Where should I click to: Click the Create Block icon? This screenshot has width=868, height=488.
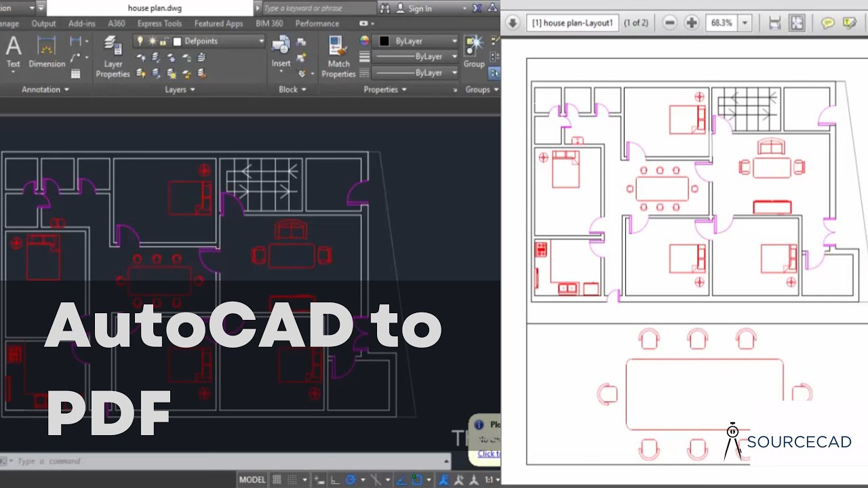(x=301, y=43)
